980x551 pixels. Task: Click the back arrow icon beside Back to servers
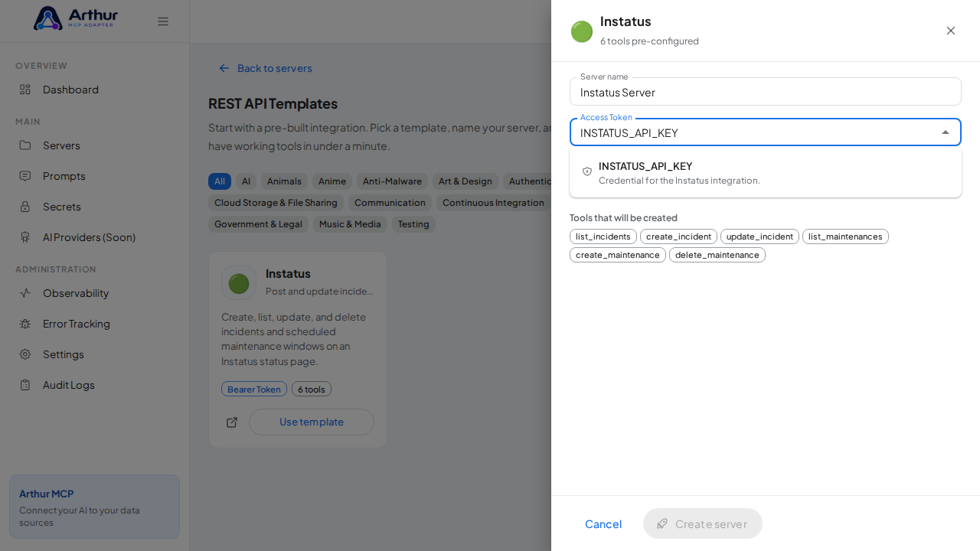click(x=224, y=68)
